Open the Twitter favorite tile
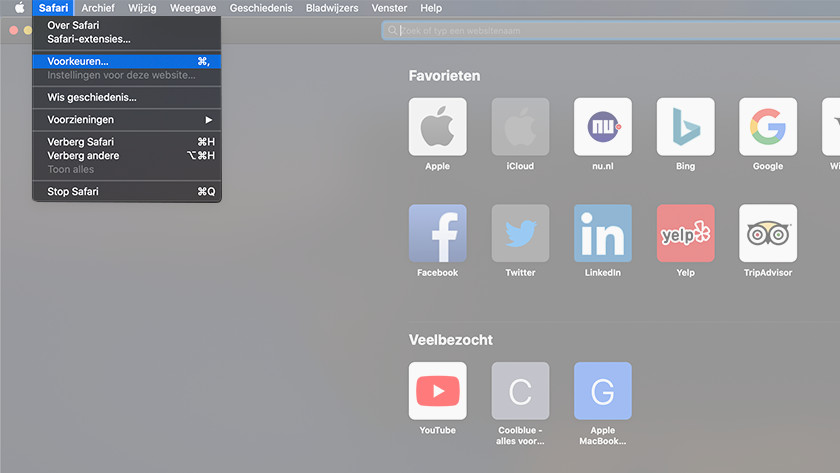Screen dimensions: 840x473 pos(520,233)
